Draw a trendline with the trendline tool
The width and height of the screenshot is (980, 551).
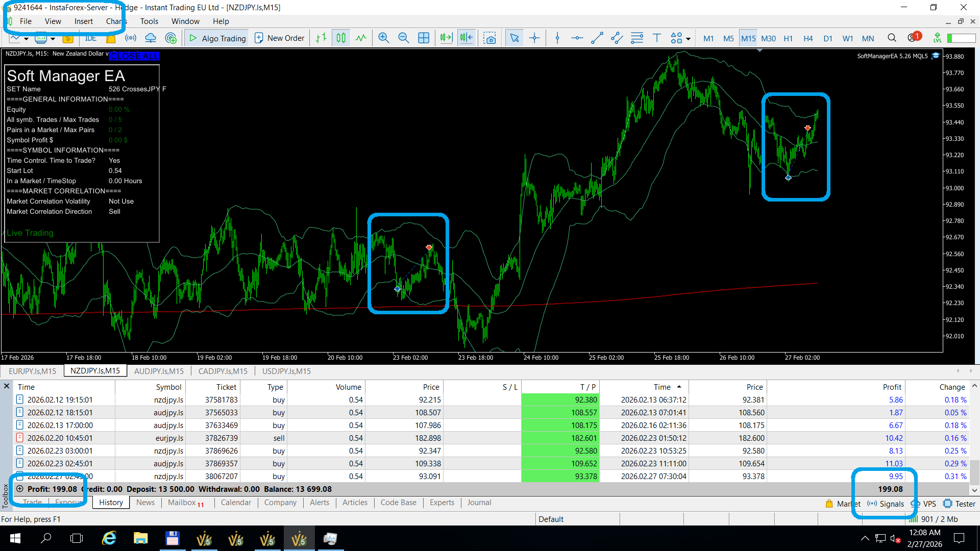[597, 38]
